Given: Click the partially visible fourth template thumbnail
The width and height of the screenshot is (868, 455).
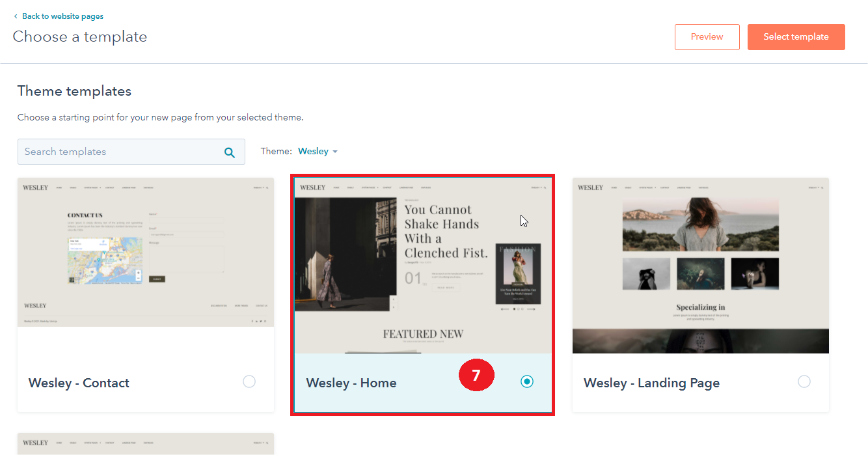Looking at the screenshot, I should click(146, 444).
